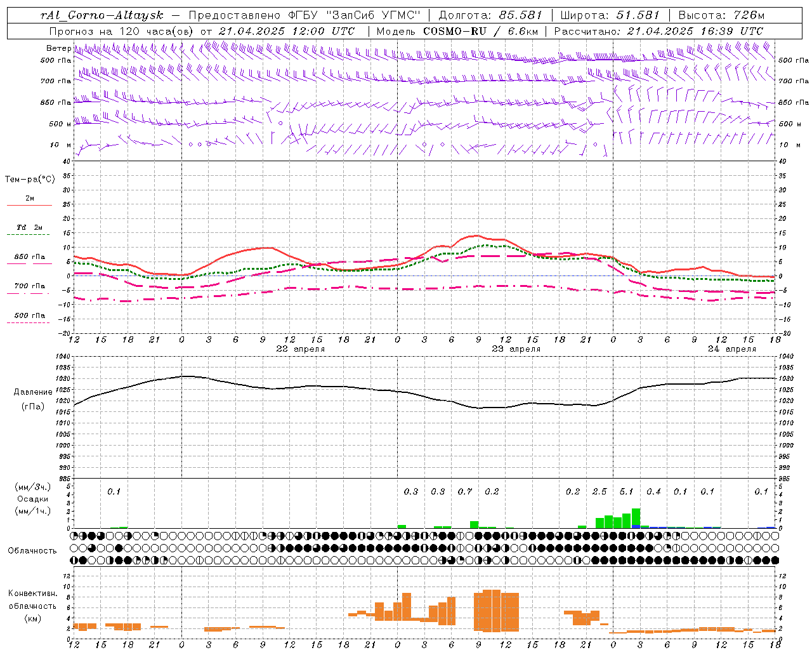This screenshot has height=650, width=812.
Task: Click the 22 апреля date label
Action: [x=301, y=349]
